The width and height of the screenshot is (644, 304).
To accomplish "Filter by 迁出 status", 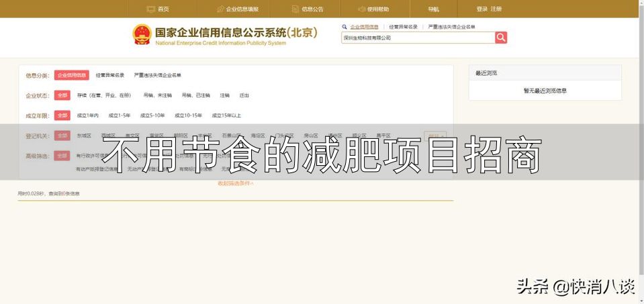I will click(x=244, y=95).
